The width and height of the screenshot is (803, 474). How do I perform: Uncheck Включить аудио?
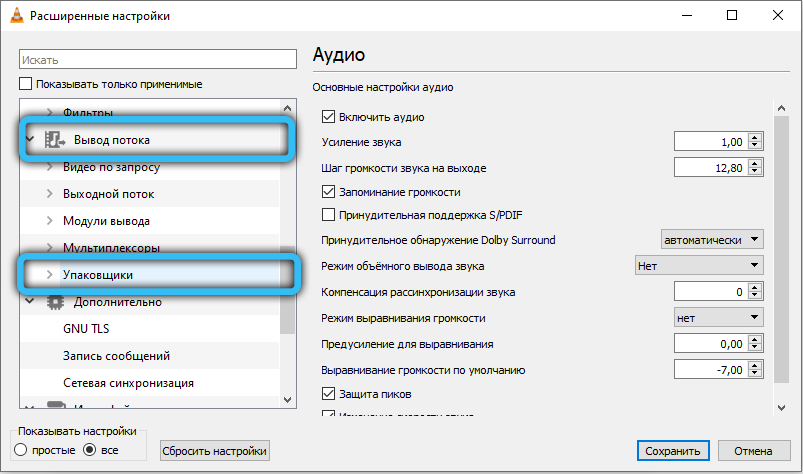click(x=328, y=117)
